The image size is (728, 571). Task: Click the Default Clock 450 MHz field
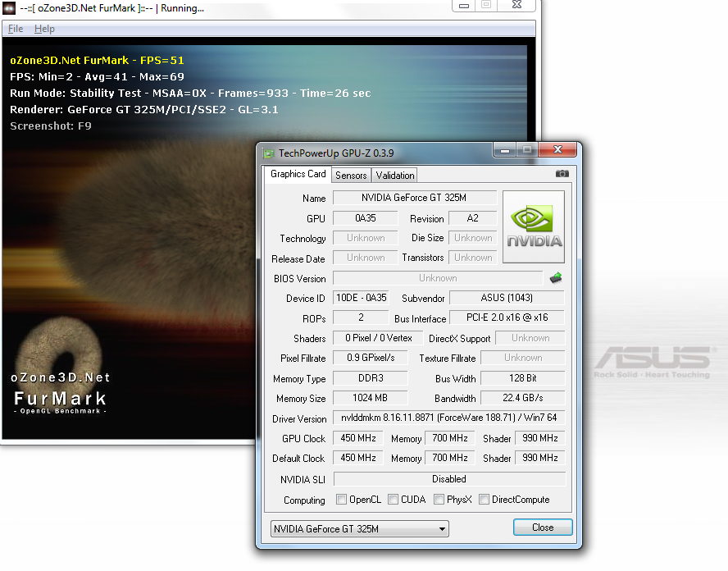358,458
